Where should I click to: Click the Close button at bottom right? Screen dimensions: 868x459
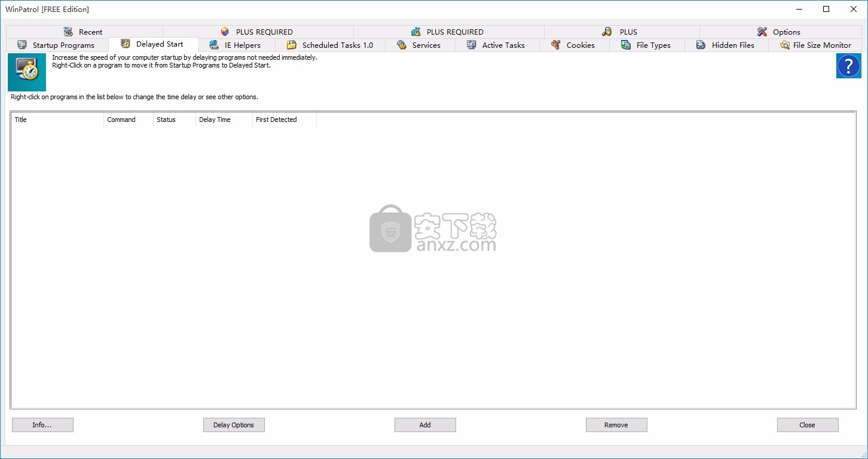[x=808, y=425]
